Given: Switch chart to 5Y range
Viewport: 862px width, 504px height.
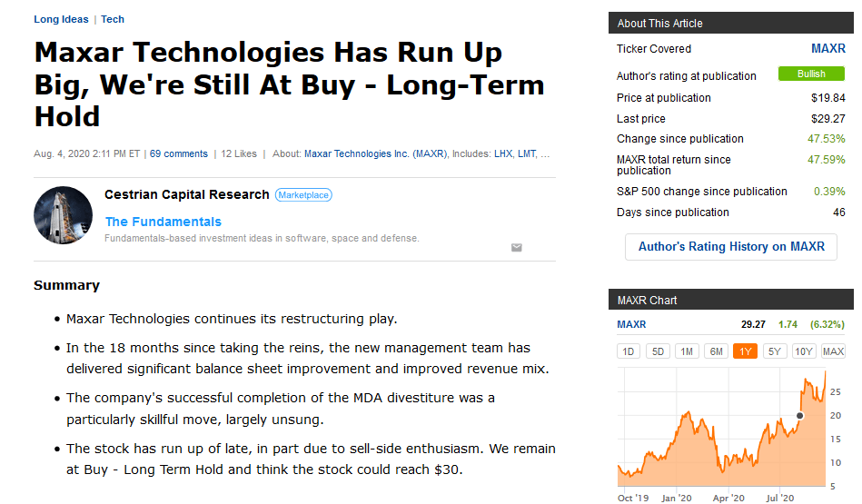Looking at the screenshot, I should click(x=774, y=351).
